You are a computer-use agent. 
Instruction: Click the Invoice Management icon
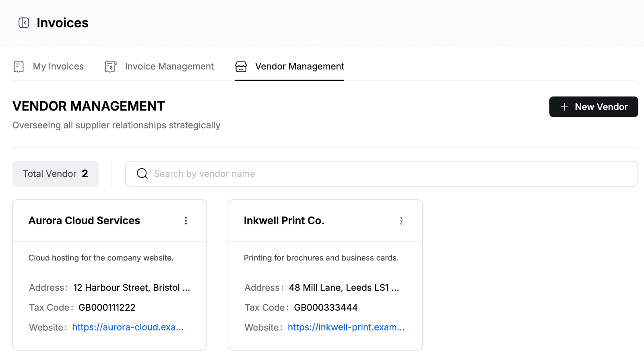point(111,66)
